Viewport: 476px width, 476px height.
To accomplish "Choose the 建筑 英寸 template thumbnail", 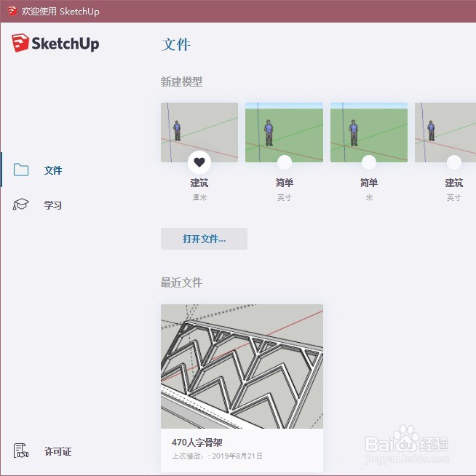I will pos(445,132).
